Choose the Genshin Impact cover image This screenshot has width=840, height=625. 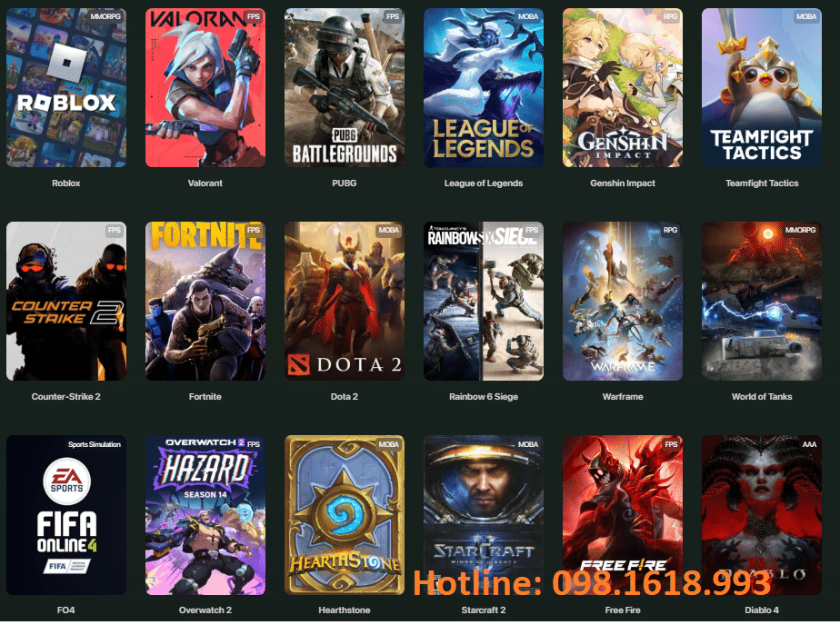coord(623,87)
